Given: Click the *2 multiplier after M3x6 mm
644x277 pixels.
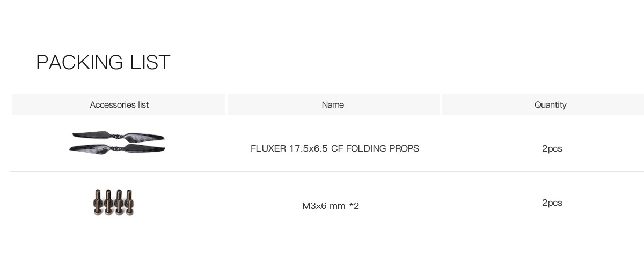Looking at the screenshot, I should click(354, 206).
